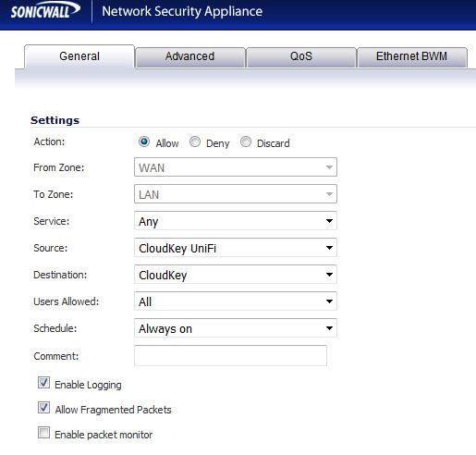
Task: Open the To Zone dropdown showing LAN
Action: 236,194
